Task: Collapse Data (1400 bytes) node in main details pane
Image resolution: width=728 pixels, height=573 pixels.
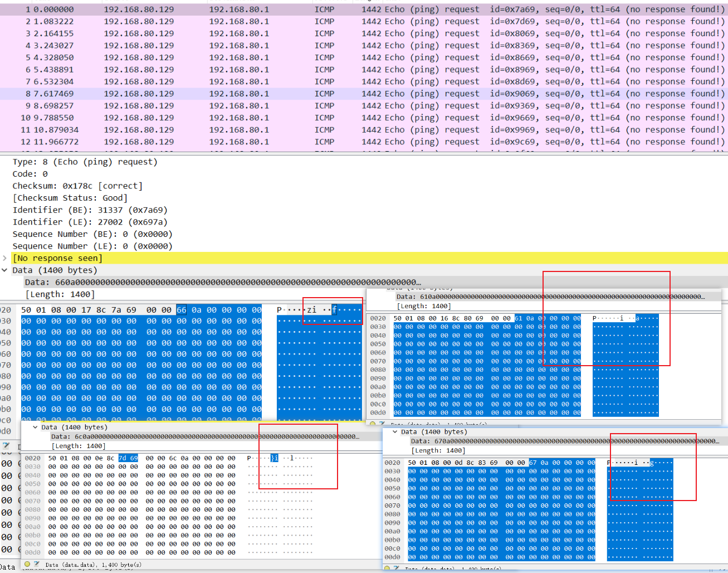Action: click(5, 270)
